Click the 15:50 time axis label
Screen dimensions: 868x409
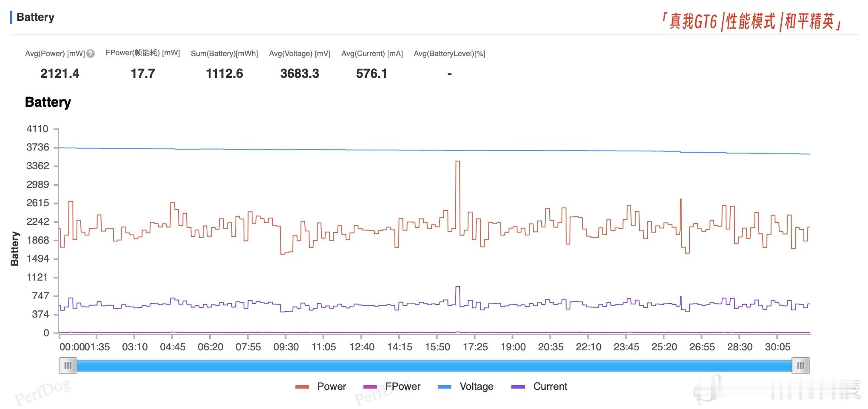437,347
